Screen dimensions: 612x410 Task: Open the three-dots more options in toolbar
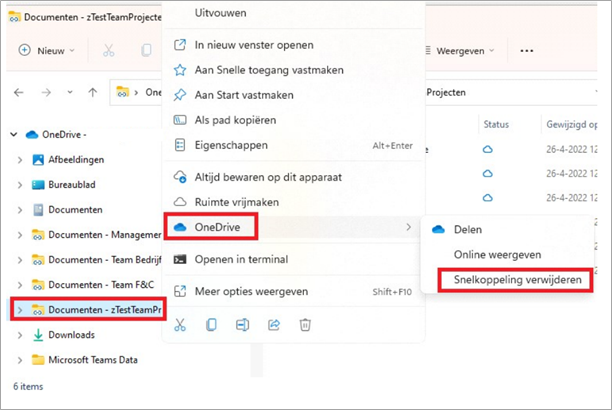pos(527,51)
